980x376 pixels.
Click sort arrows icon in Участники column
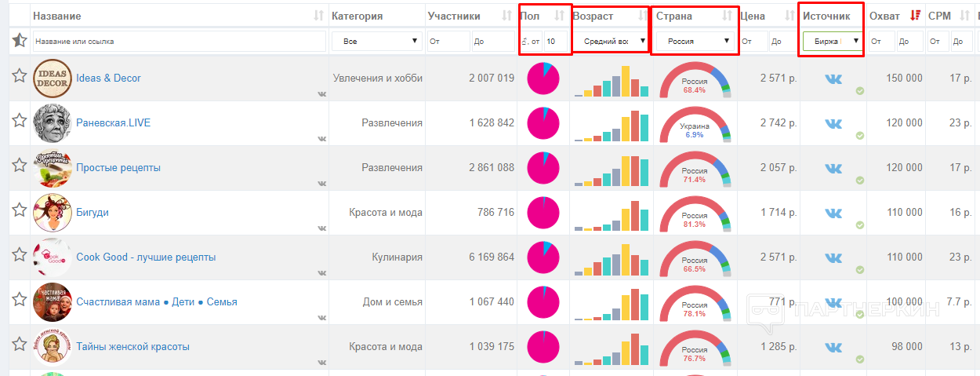(x=507, y=16)
